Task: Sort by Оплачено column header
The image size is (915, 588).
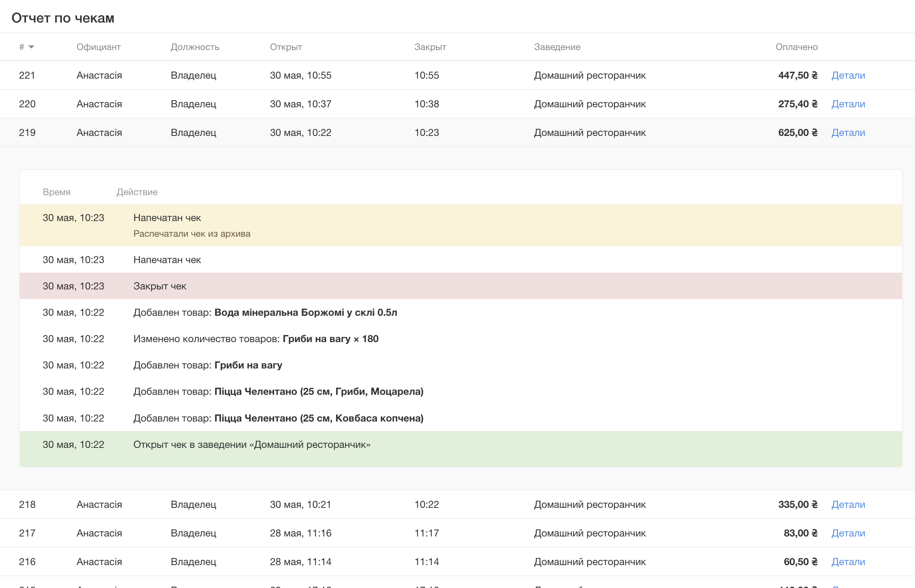Action: click(796, 47)
